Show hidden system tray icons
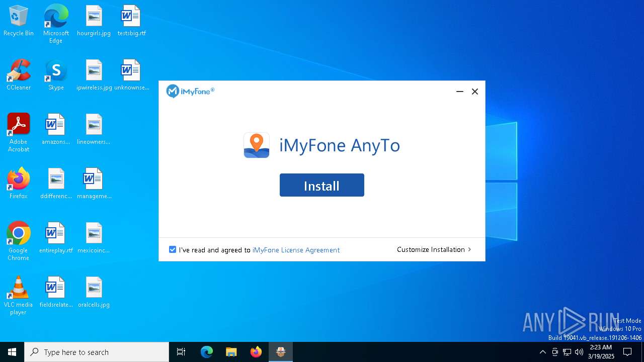Image resolution: width=644 pixels, height=362 pixels. coord(542,352)
